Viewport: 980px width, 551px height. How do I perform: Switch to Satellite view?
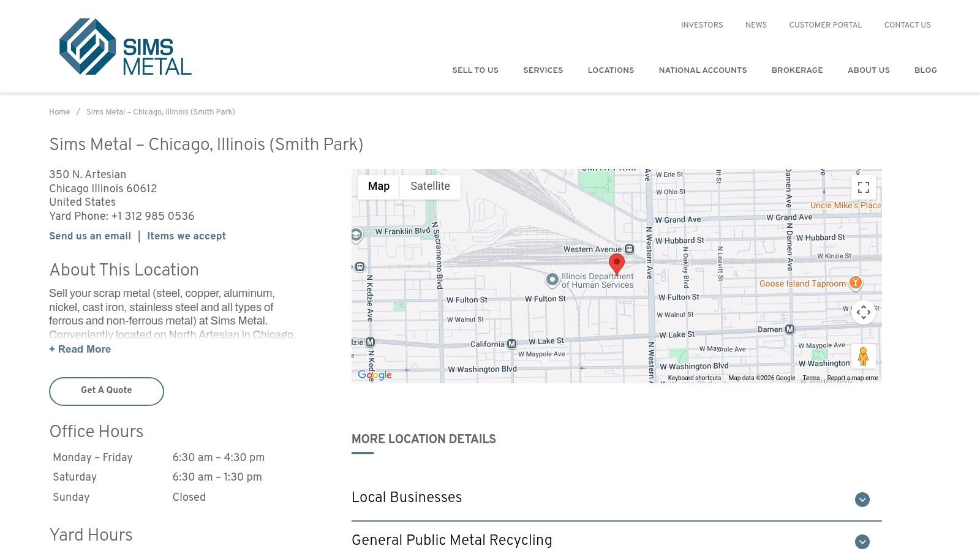coord(430,187)
